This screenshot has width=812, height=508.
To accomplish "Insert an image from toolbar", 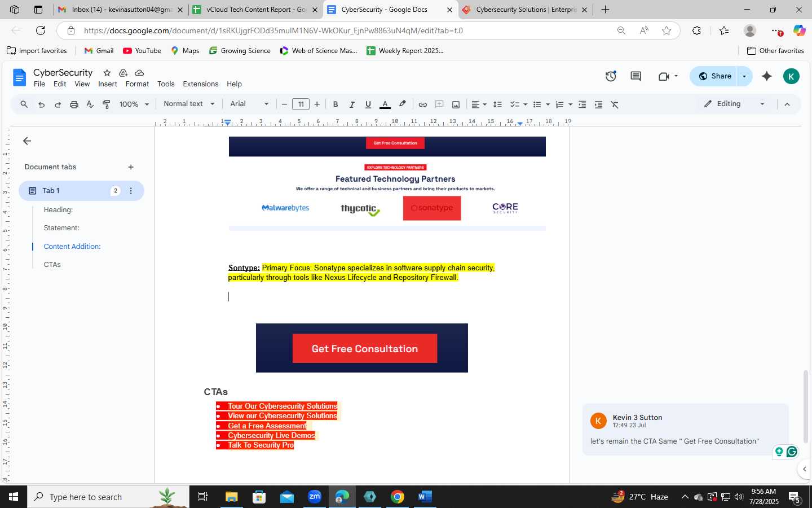I will coord(456,104).
